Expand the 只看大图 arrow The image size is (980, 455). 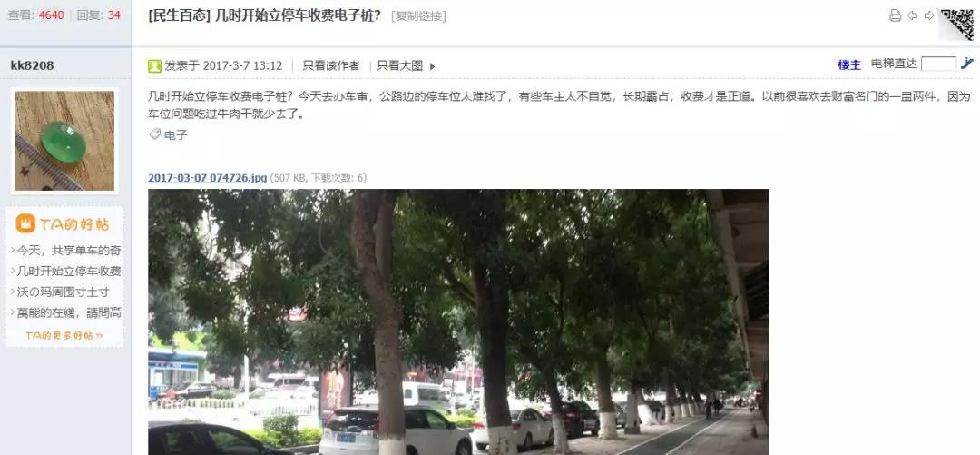432,66
